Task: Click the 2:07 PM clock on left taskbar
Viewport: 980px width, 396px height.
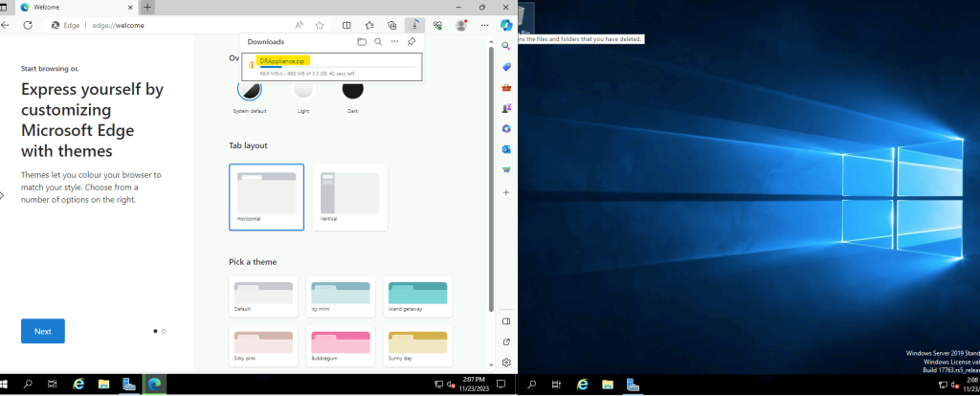Action: pos(475,384)
